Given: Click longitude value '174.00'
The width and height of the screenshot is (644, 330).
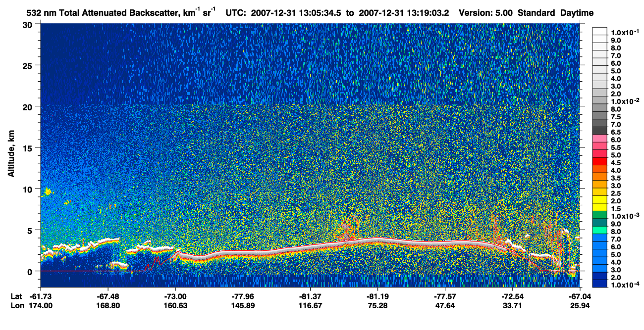Looking at the screenshot, I should 41,305.
